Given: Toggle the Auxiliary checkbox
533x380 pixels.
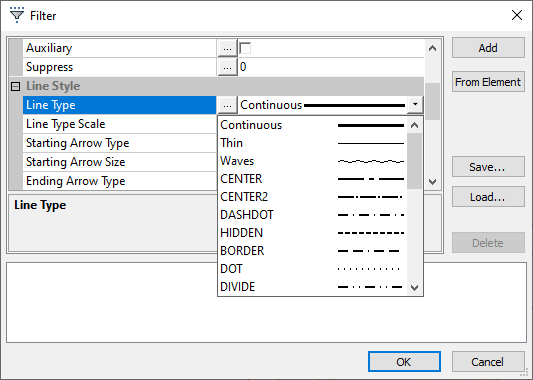Looking at the screenshot, I should tap(245, 48).
